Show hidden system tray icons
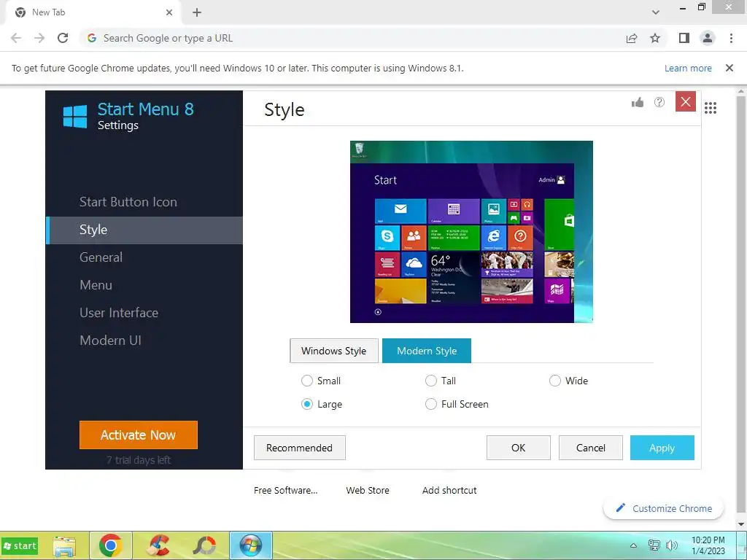 click(634, 545)
